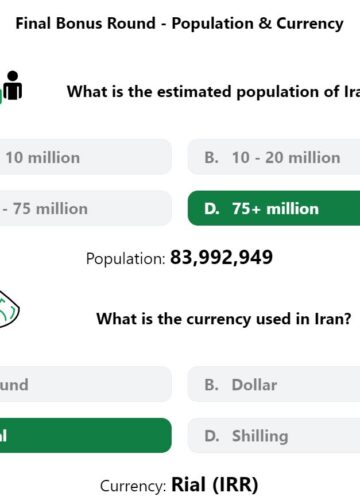Viewport: 360px width, 504px height.
Task: Click the 'Rial (IRR)' currency result
Action: coord(215,484)
